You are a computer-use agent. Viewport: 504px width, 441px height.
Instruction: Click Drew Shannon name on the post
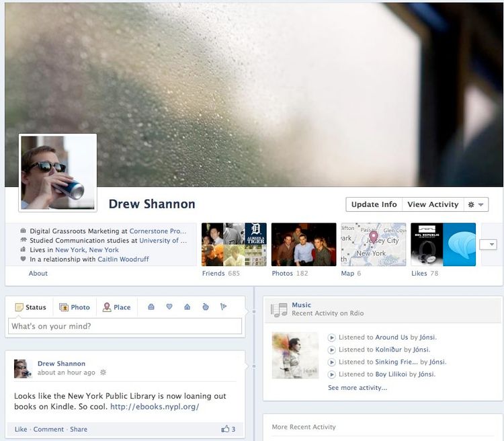point(61,364)
